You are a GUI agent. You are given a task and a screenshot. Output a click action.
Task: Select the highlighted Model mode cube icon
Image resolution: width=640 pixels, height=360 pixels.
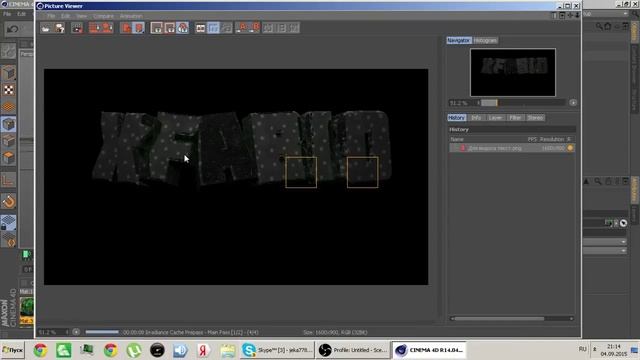pyautogui.click(x=9, y=124)
